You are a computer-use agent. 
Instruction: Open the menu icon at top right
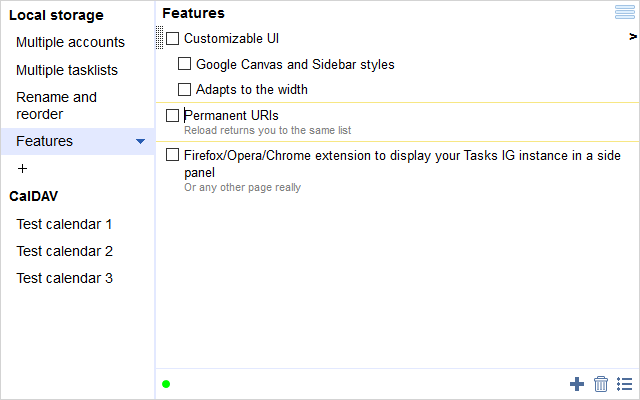625,12
